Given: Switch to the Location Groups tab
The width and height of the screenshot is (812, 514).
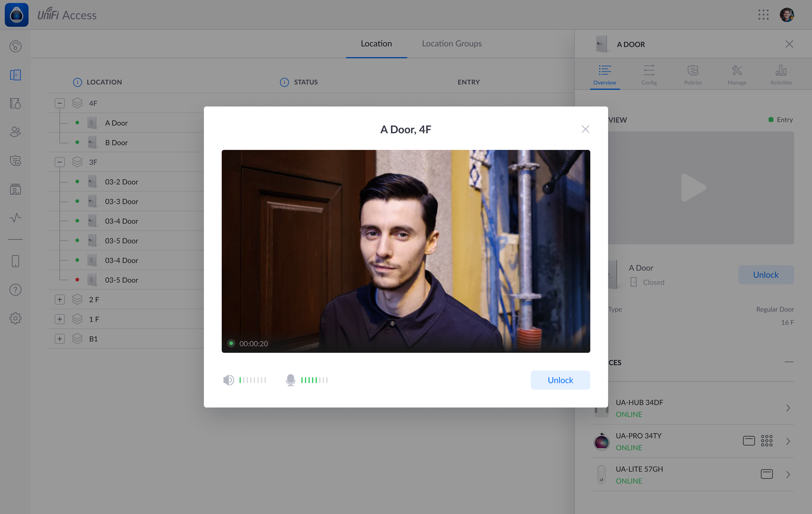Looking at the screenshot, I should pos(451,43).
